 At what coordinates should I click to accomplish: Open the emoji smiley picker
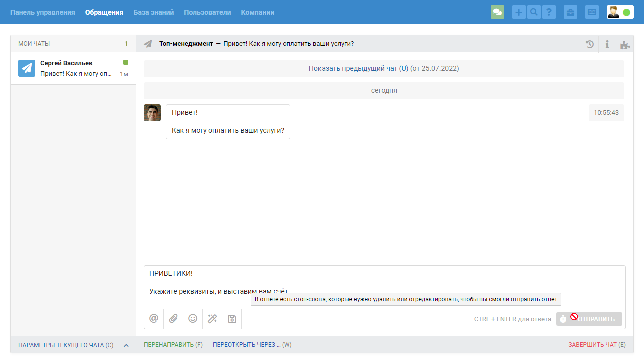click(x=193, y=319)
